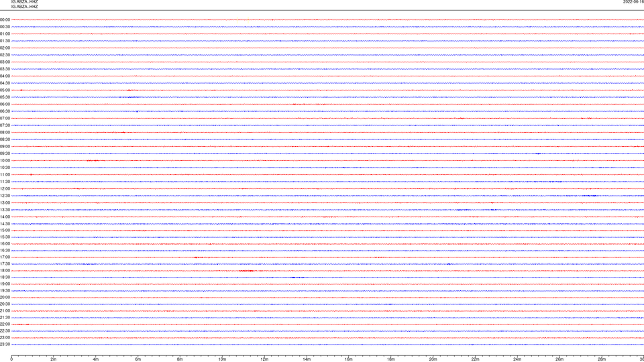Image resolution: width=644 pixels, height=362 pixels.
Task: Select the 18:30 time label
Action: (5, 278)
